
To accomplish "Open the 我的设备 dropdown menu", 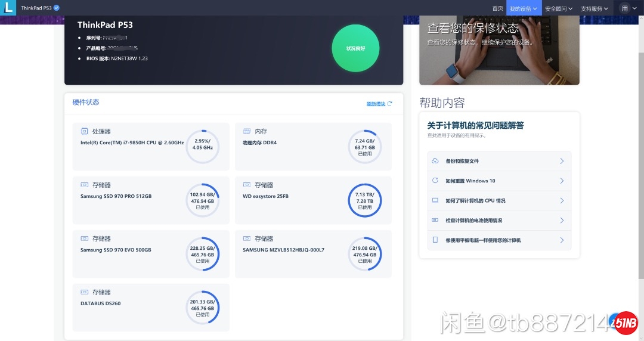I will click(524, 8).
